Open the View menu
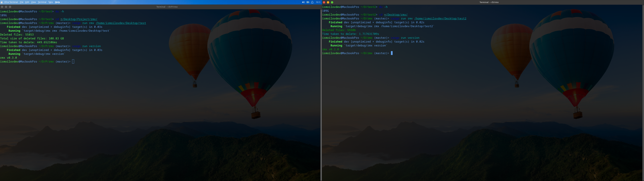Screen dimensions: 644x181 tap(33, 2)
